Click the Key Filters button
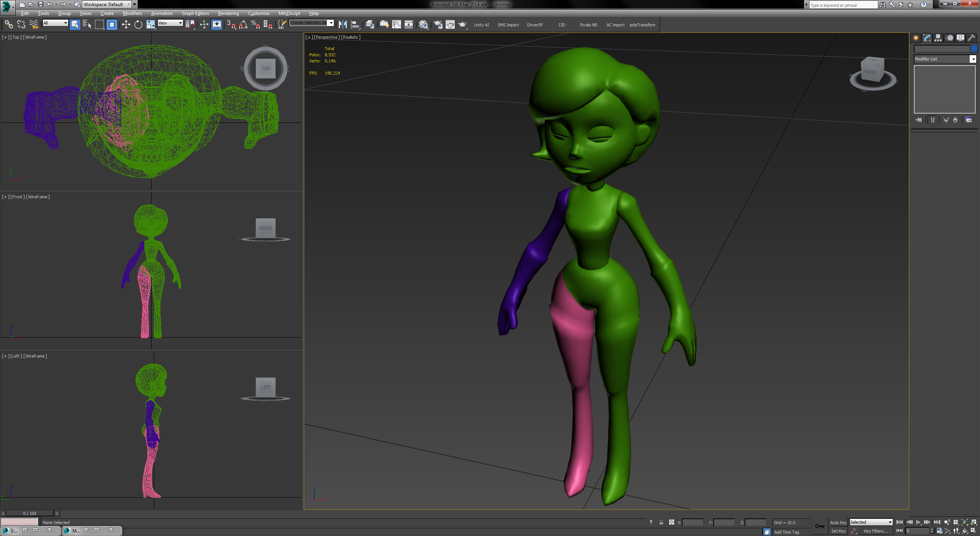The image size is (980, 536). 876,531
